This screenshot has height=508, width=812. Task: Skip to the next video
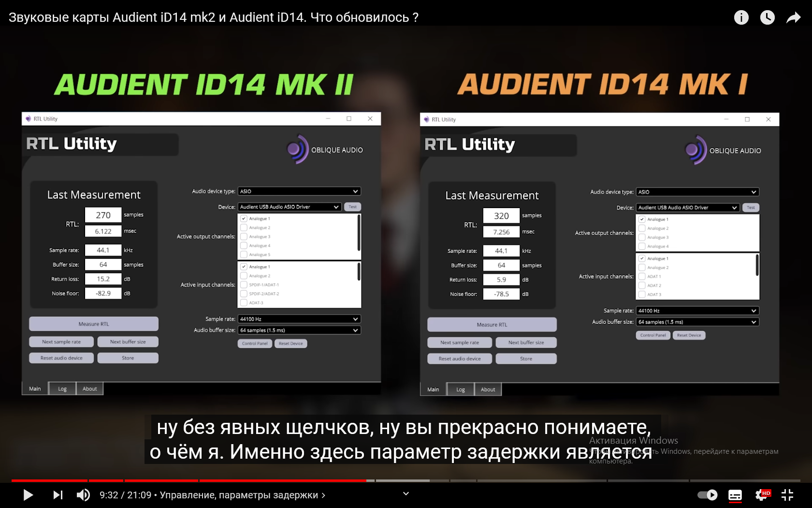58,495
